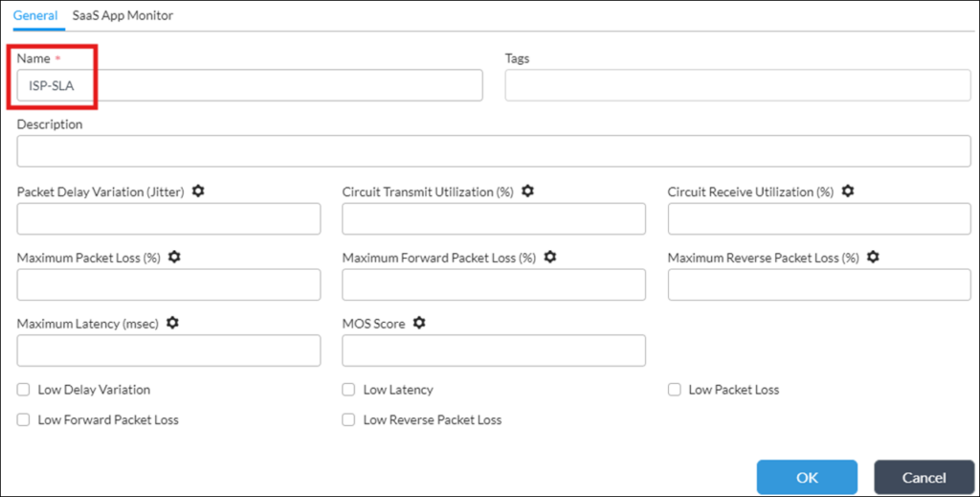The height and width of the screenshot is (497, 980).
Task: Click the Maximum Latency (msec) gear icon
Action: coord(172,323)
